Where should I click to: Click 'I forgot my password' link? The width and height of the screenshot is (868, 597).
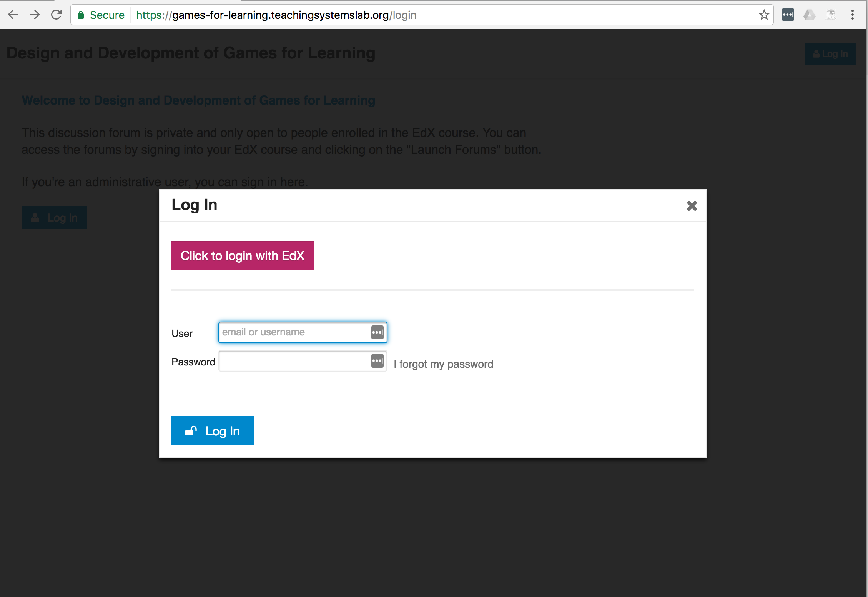[442, 364]
